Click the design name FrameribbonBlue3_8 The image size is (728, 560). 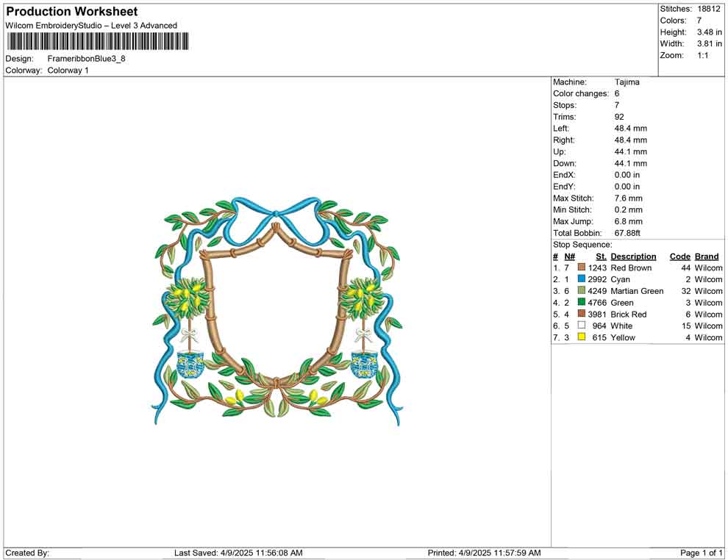tap(86, 59)
